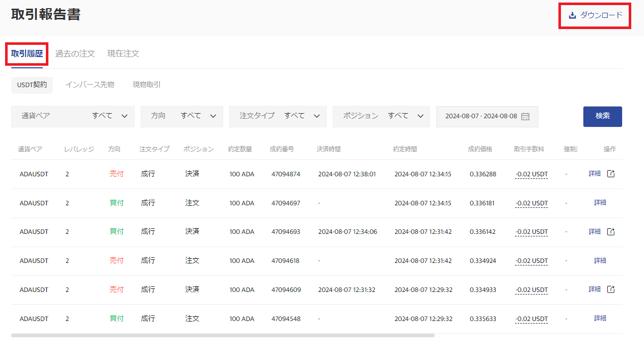Viewport: 644px width, 347px height.
Task: Switch to 取引履歴 tab
Action: pyautogui.click(x=27, y=54)
